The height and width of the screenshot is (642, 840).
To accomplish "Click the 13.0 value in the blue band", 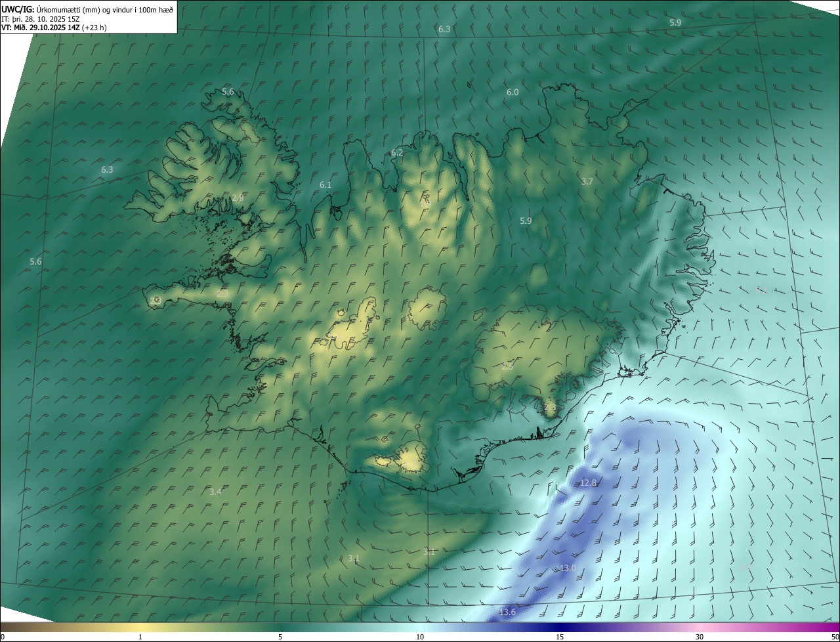I will tap(568, 568).
